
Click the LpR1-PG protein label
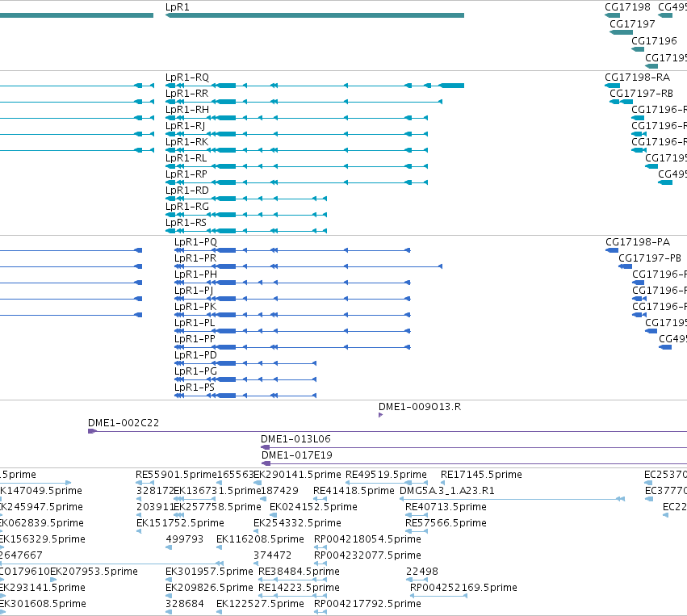point(195,371)
